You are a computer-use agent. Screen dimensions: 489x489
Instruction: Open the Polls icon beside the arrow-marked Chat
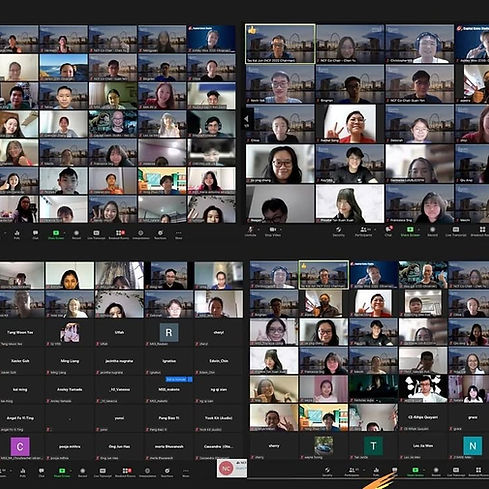point(376,470)
